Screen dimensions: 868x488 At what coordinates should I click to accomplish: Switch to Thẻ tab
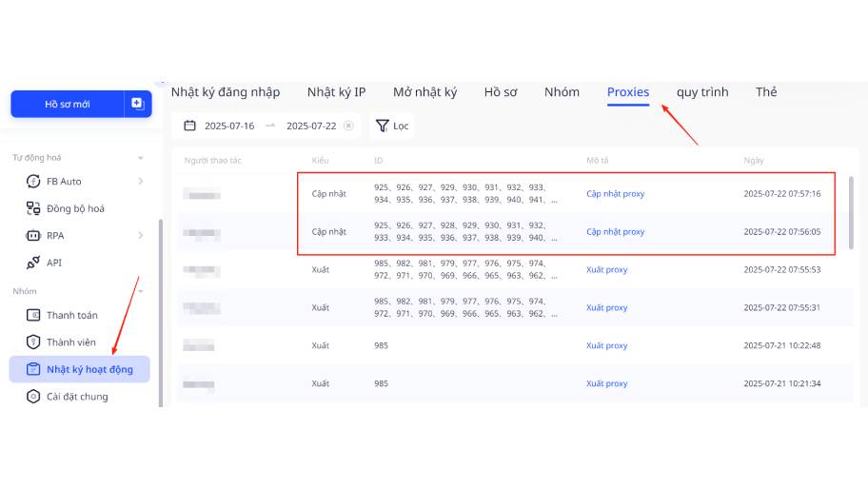(766, 92)
